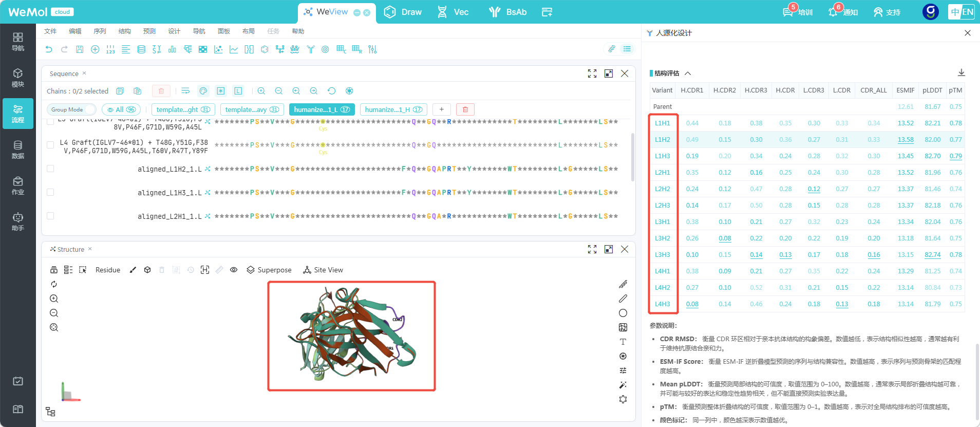Viewport: 980px width, 427px height.
Task: Select the paintbrush tool in Structure toolbar
Action: [x=133, y=270]
